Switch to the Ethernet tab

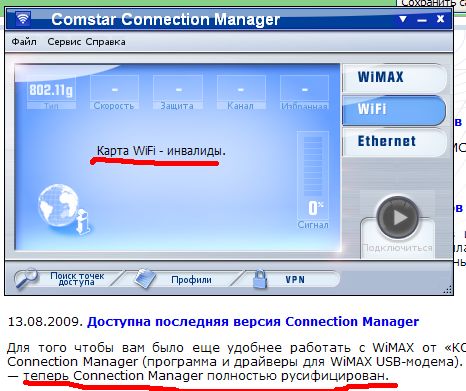tap(394, 142)
